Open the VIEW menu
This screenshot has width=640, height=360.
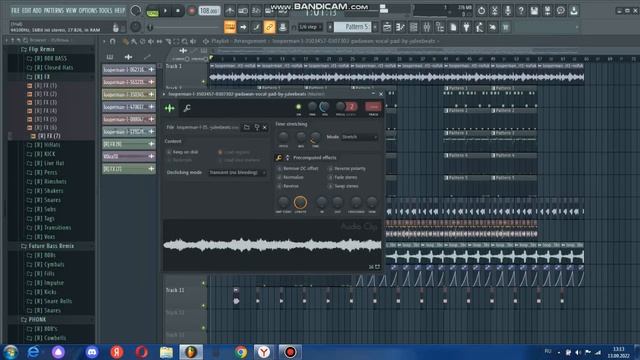71,11
